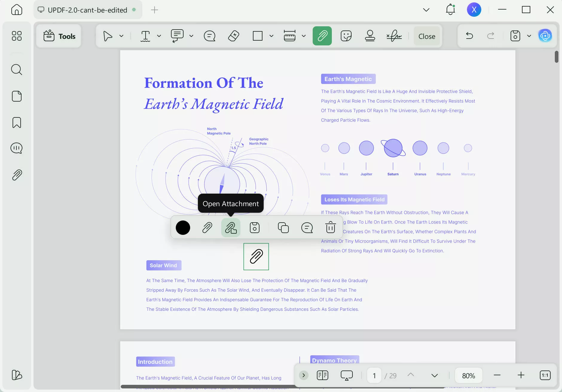Launch the UPDF AI assistant icon
The width and height of the screenshot is (562, 392).
click(545, 36)
